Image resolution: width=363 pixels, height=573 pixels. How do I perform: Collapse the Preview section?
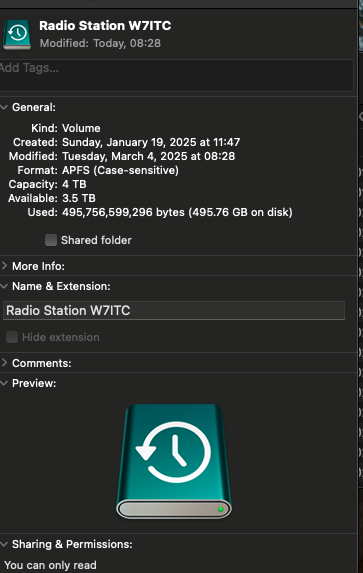click(x=4, y=383)
